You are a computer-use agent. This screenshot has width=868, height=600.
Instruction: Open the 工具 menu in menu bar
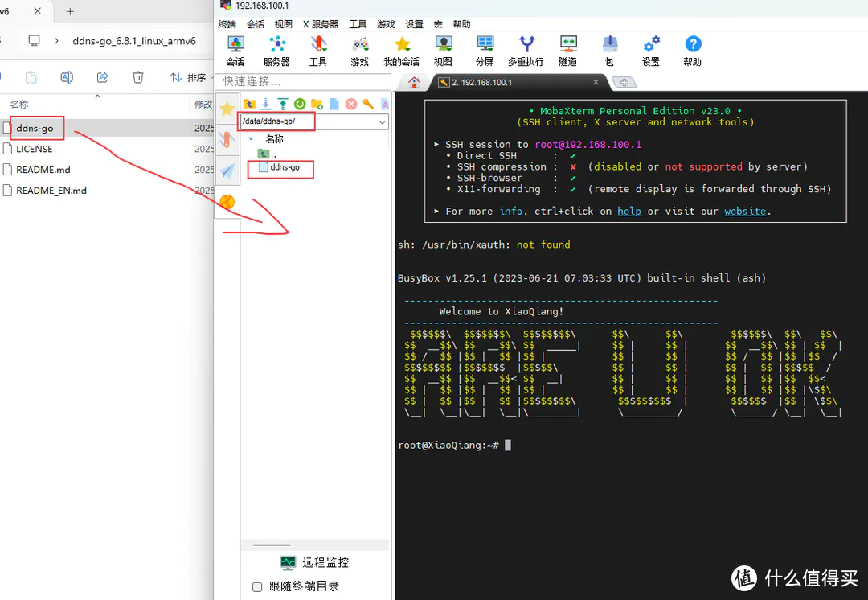pyautogui.click(x=358, y=24)
